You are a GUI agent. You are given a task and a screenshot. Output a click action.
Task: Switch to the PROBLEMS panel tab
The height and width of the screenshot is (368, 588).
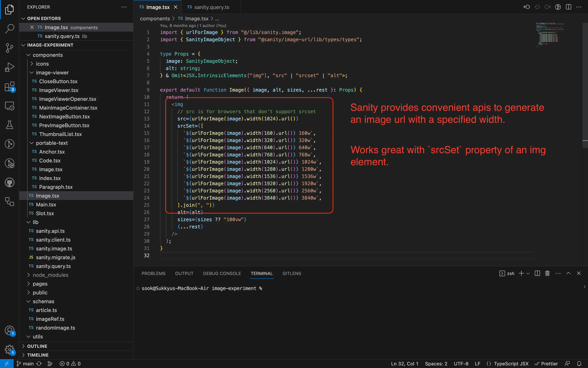coord(153,273)
